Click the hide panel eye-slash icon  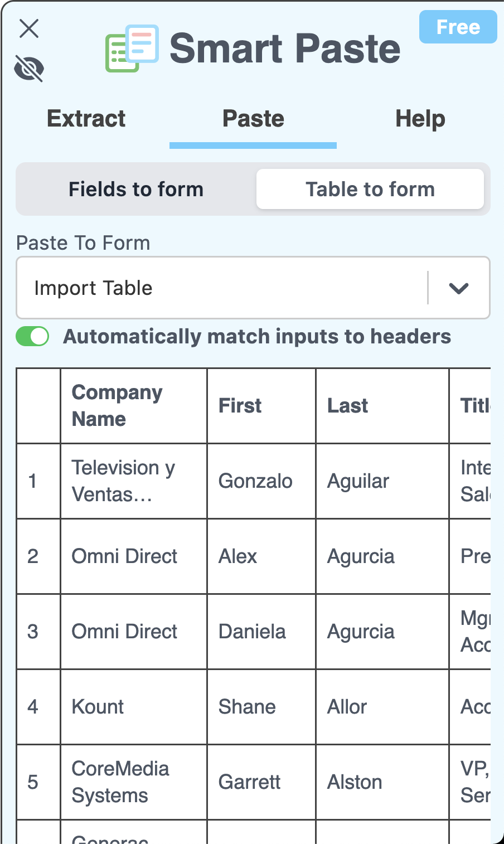[x=29, y=69]
